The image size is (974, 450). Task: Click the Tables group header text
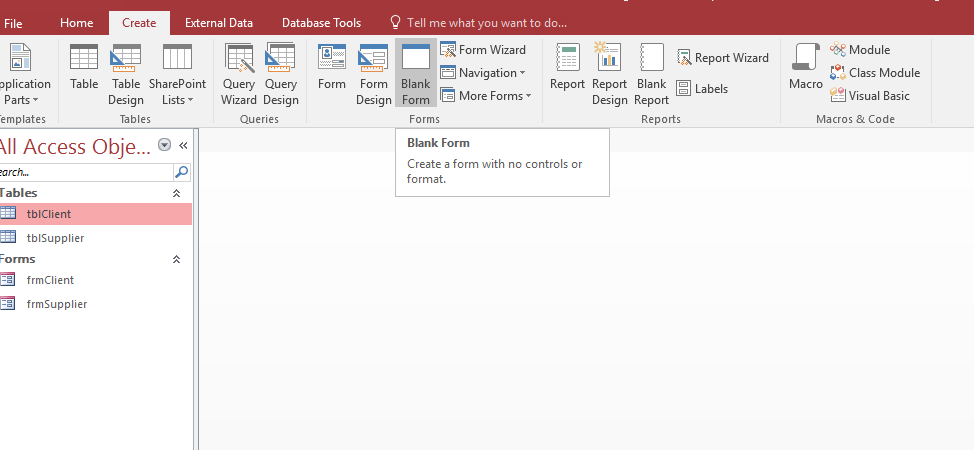click(18, 193)
